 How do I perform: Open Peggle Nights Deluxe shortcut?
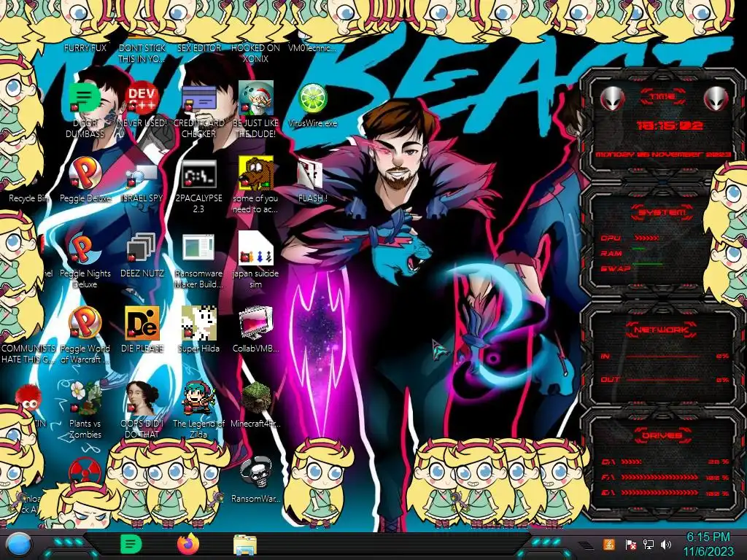coord(85,249)
